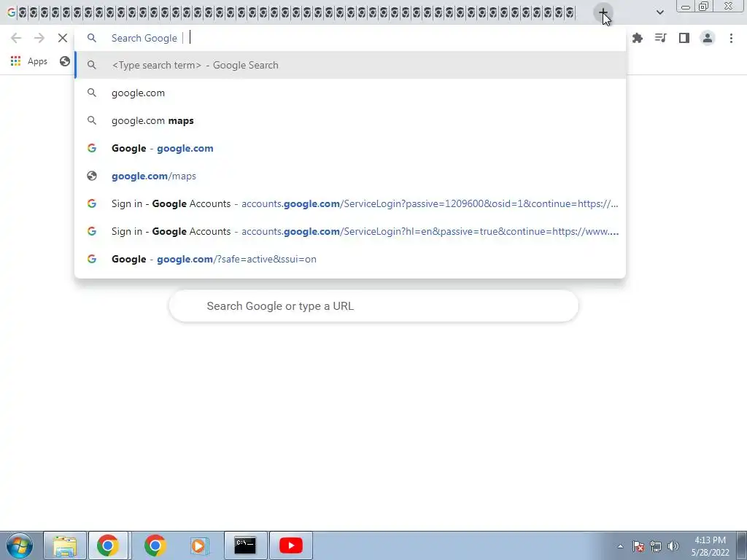Open the clock showing 4:13 PM
This screenshot has height=560, width=747.
point(710,546)
